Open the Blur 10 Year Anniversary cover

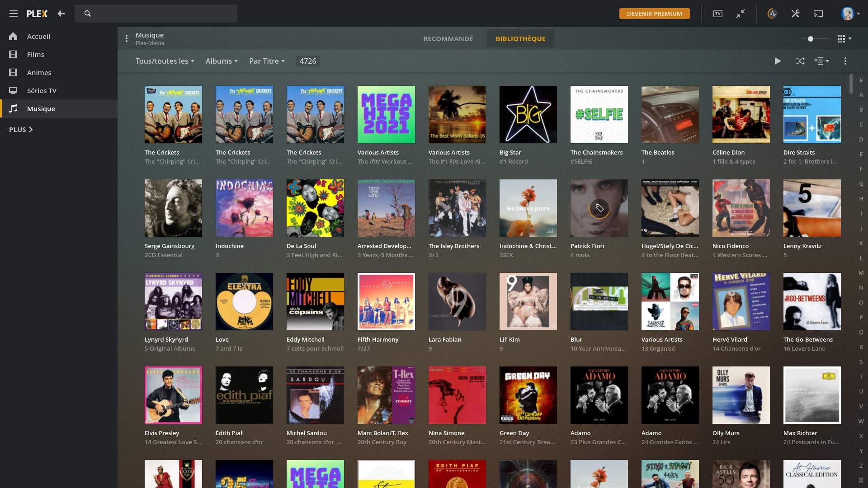click(599, 301)
